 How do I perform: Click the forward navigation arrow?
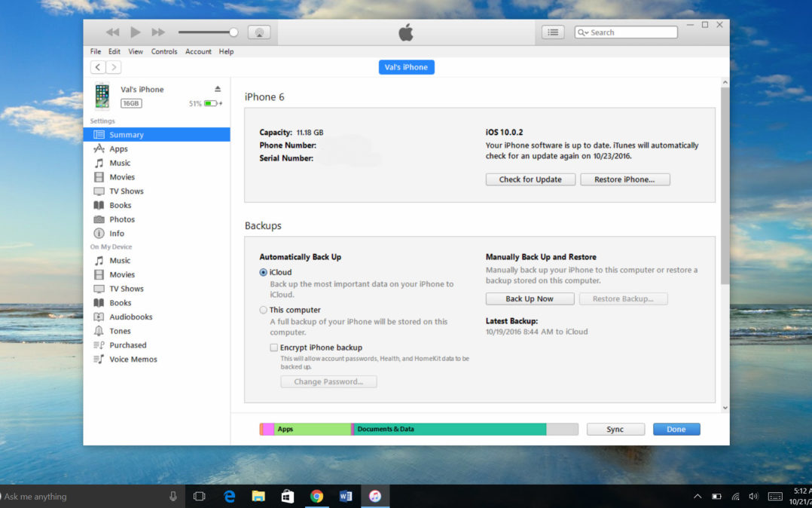coord(114,66)
